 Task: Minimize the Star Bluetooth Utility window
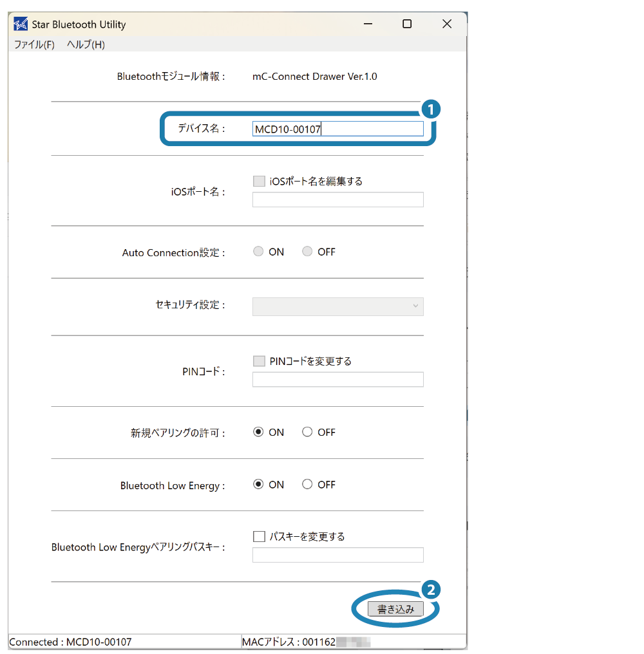coord(368,24)
